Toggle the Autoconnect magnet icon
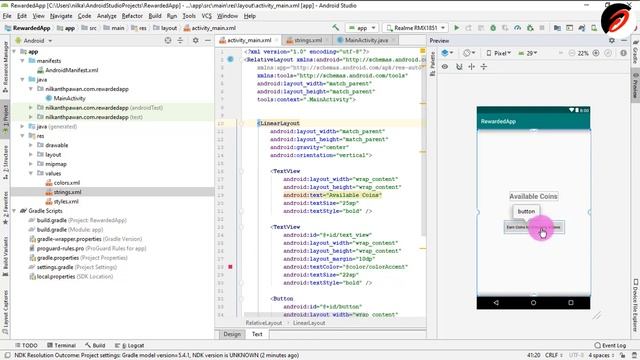 pos(459,66)
